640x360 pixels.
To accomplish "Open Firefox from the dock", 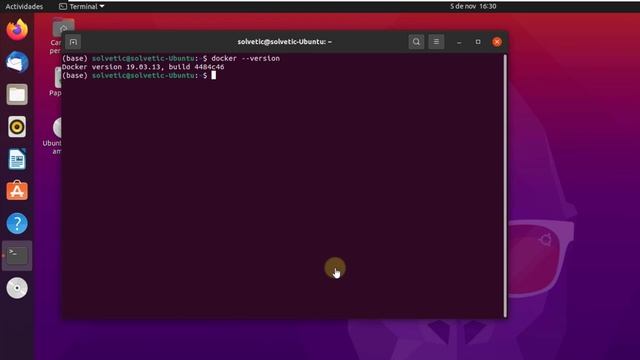I will [x=17, y=29].
